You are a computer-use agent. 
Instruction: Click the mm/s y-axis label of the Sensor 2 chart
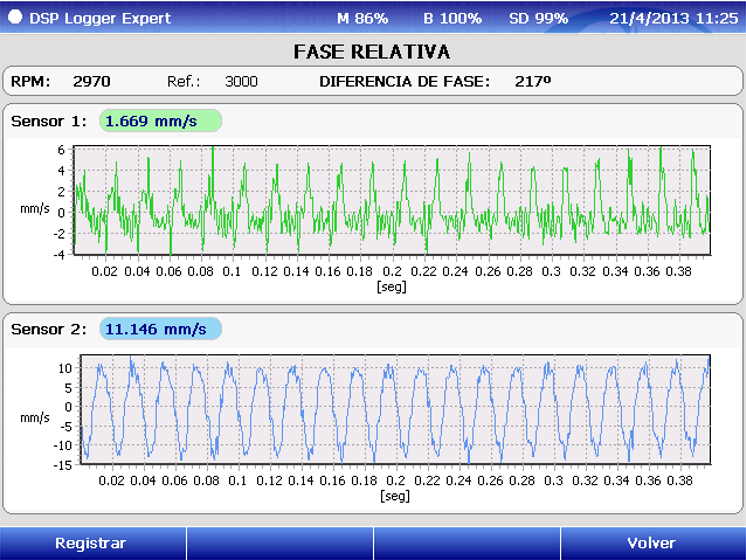click(34, 417)
